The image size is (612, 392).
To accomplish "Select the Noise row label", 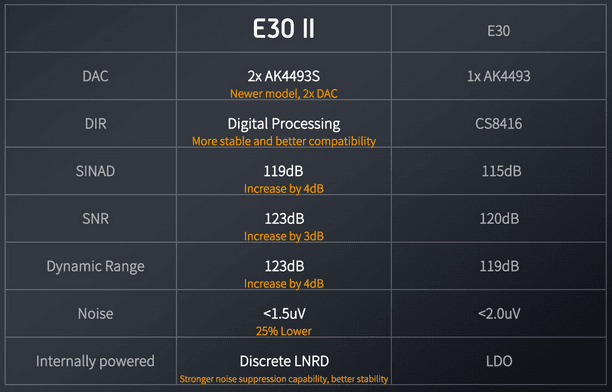I will coord(95,314).
